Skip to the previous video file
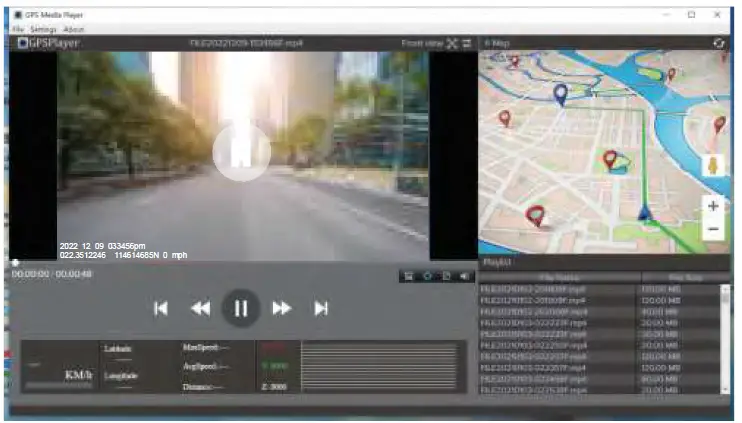 coord(161,308)
